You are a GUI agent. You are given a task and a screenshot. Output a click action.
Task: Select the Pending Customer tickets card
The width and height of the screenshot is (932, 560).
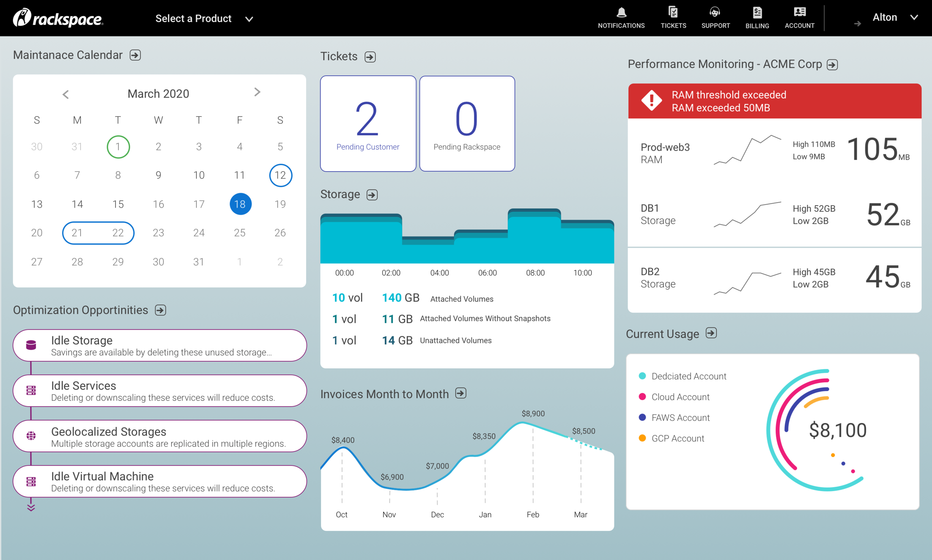click(x=368, y=124)
